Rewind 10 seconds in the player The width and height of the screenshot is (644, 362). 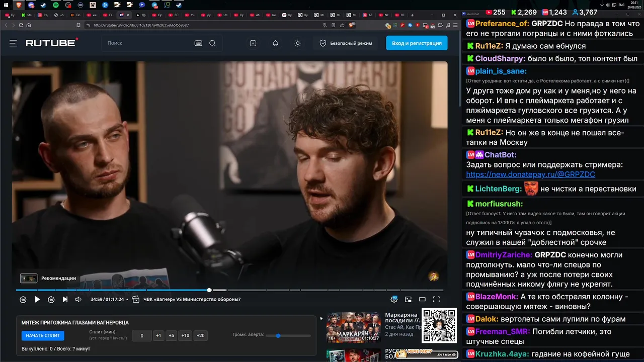[x=23, y=299]
